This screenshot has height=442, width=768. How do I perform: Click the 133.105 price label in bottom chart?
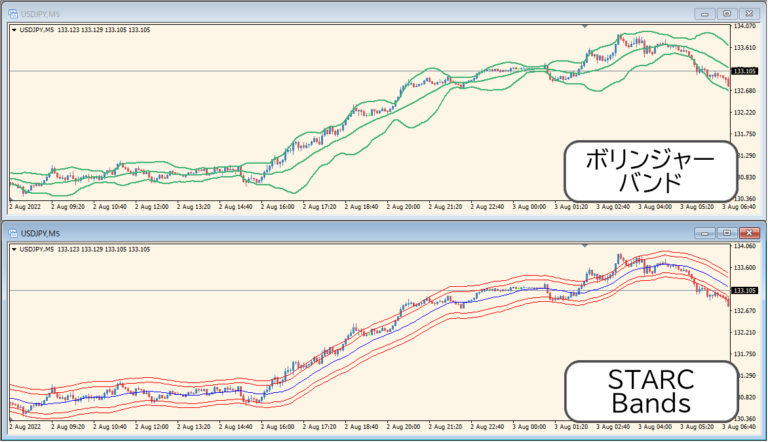pyautogui.click(x=745, y=291)
